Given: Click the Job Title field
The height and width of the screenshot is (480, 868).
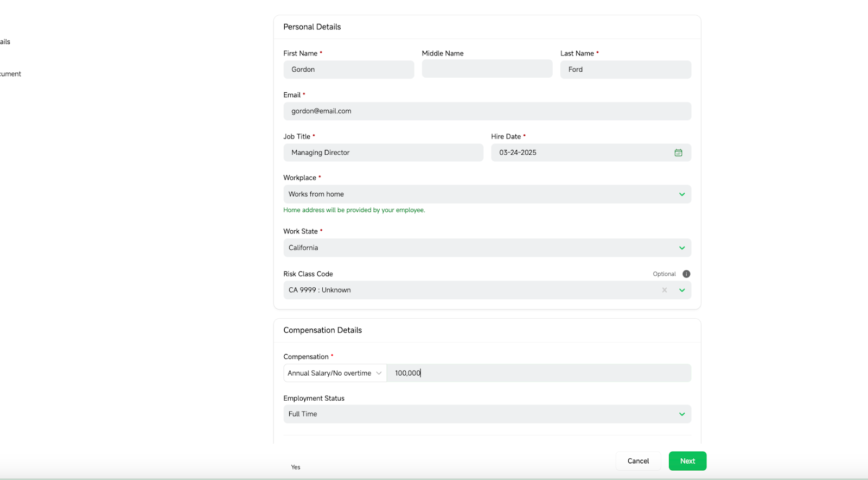Looking at the screenshot, I should pyautogui.click(x=383, y=153).
